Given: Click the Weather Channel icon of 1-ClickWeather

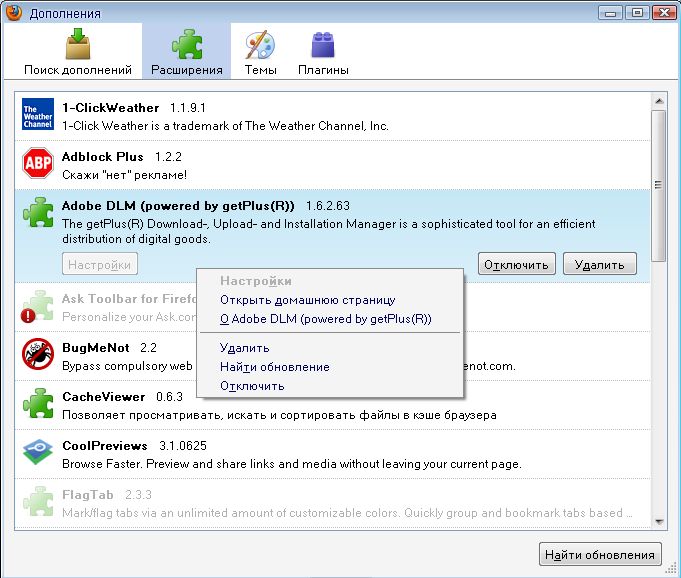Looking at the screenshot, I should coord(38,114).
